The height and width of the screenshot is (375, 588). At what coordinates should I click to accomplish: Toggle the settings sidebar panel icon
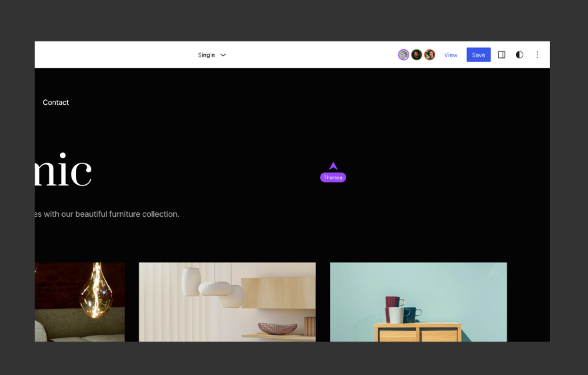tap(501, 55)
